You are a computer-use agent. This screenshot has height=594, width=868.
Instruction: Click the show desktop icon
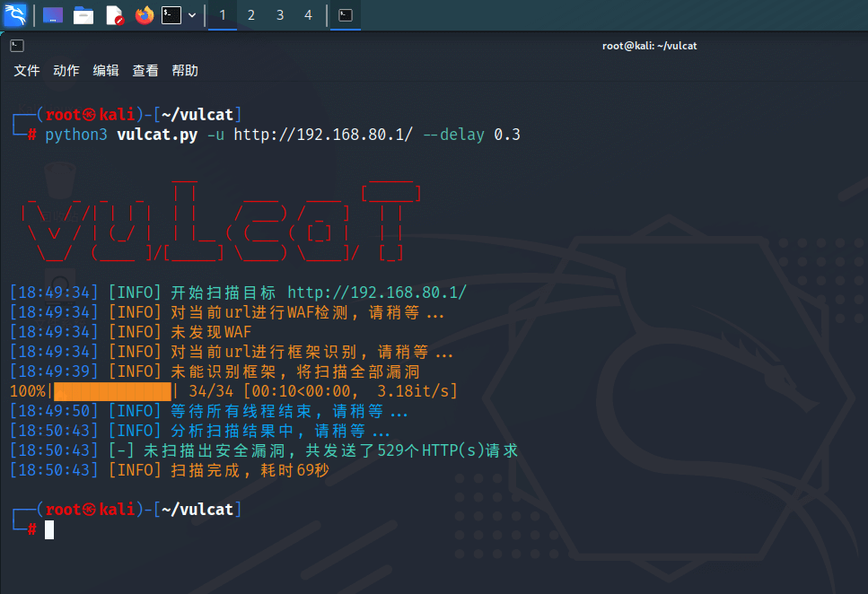click(x=53, y=15)
